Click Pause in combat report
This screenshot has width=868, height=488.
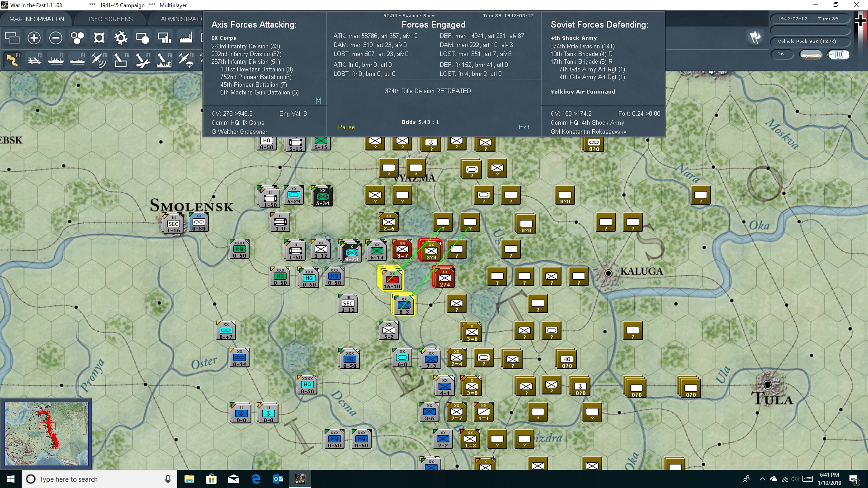[x=346, y=127]
